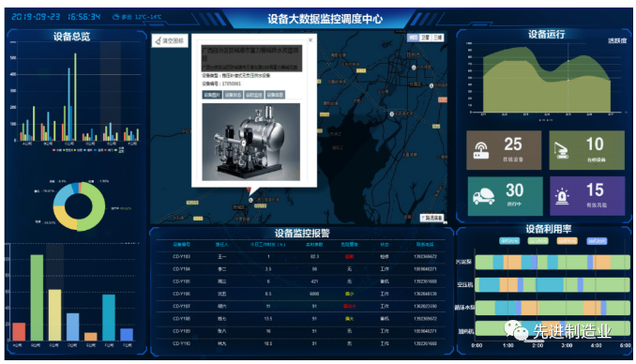This screenshot has height=364, width=636.
Task: Click the 联系电话 column header
Action: (x=425, y=244)
